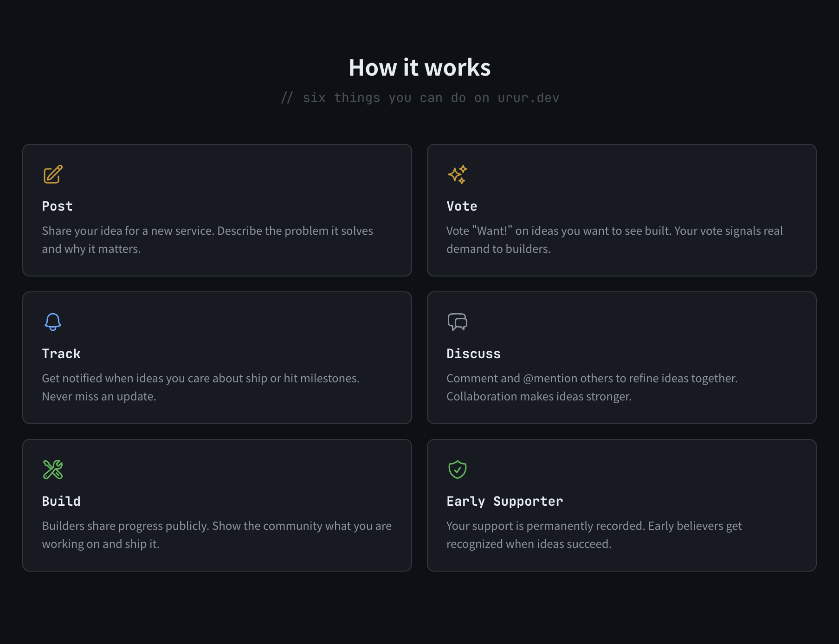Select the Discuss heading
The height and width of the screenshot is (644, 839).
pyautogui.click(x=473, y=354)
